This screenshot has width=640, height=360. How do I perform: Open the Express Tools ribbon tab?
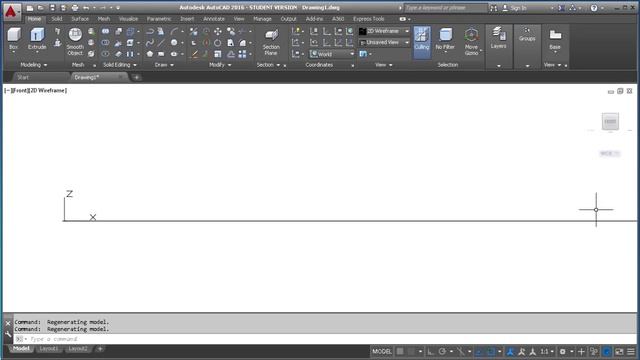[x=369, y=19]
